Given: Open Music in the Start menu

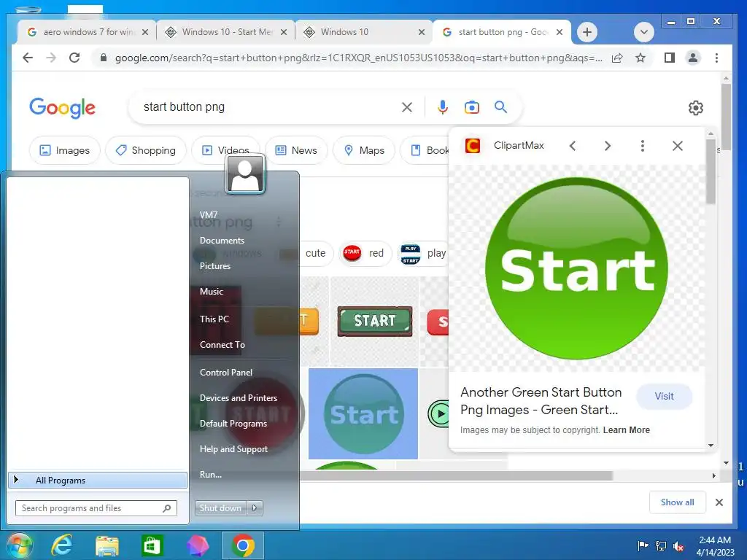Looking at the screenshot, I should tap(211, 292).
